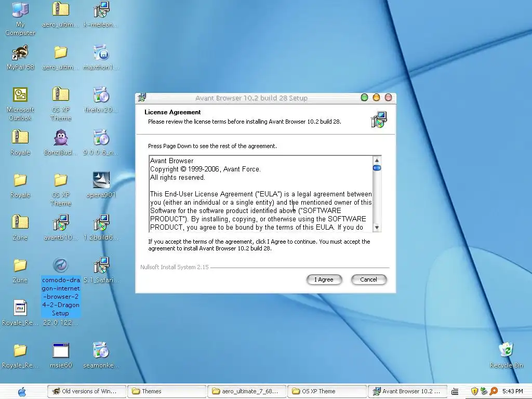Screen dimensions: 532x399
Task: Click the license text scrollbar down arrow
Action: point(377,228)
